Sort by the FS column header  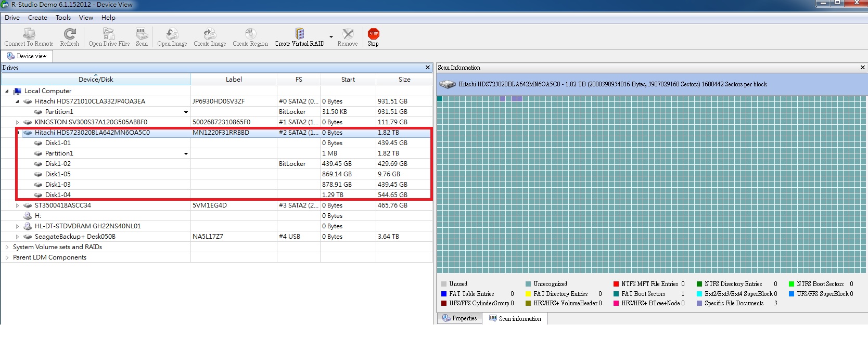pos(299,80)
